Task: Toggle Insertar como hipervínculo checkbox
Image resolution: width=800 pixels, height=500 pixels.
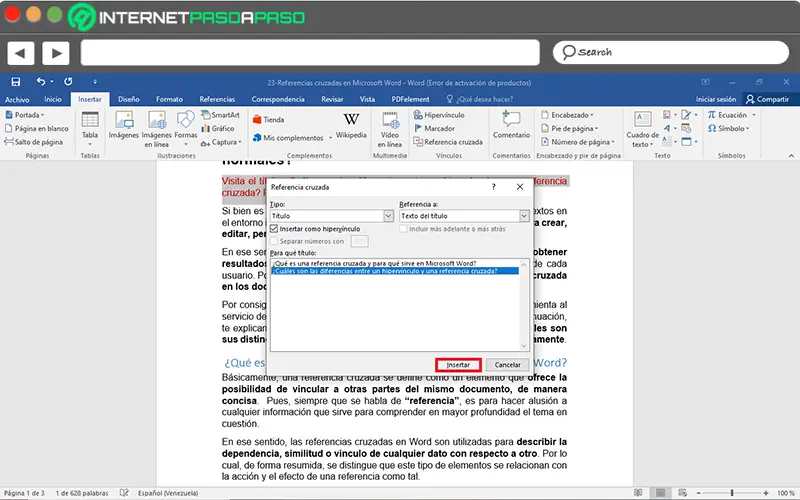Action: pos(274,229)
